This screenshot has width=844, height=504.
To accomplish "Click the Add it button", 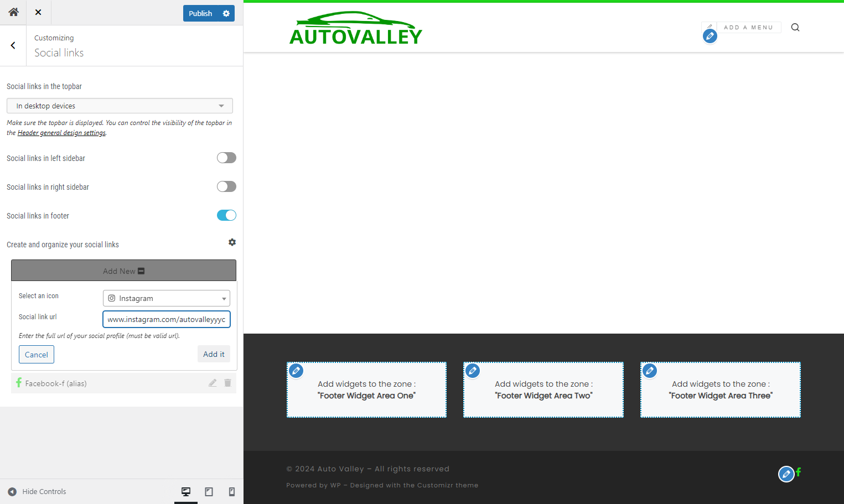I will pyautogui.click(x=214, y=354).
